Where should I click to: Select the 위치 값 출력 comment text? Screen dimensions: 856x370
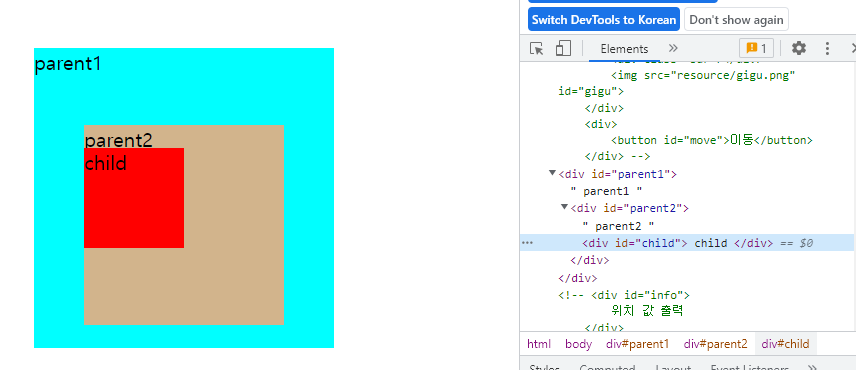(647, 311)
